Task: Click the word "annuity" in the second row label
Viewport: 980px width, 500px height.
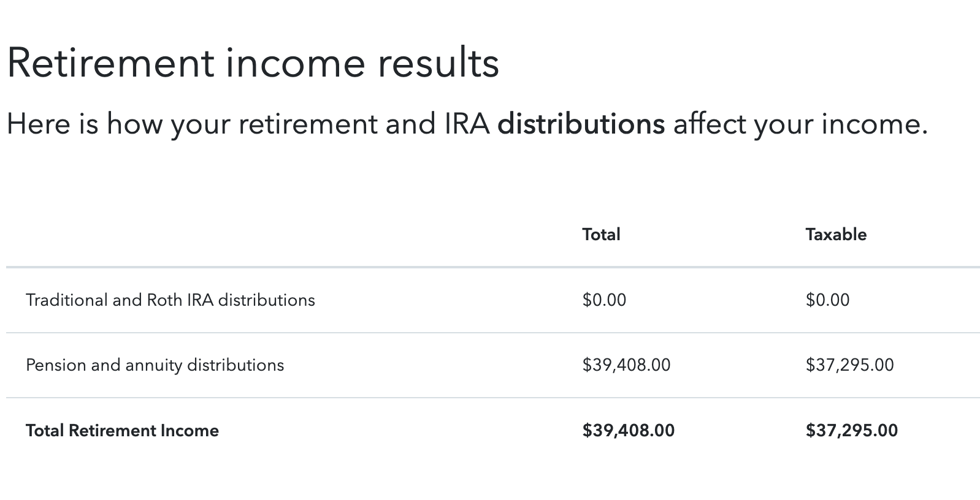Action: (154, 365)
